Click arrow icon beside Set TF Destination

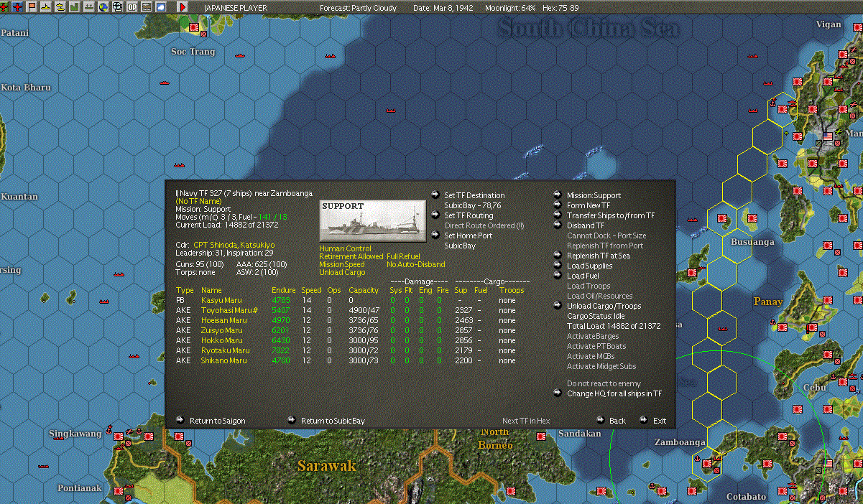[435, 195]
